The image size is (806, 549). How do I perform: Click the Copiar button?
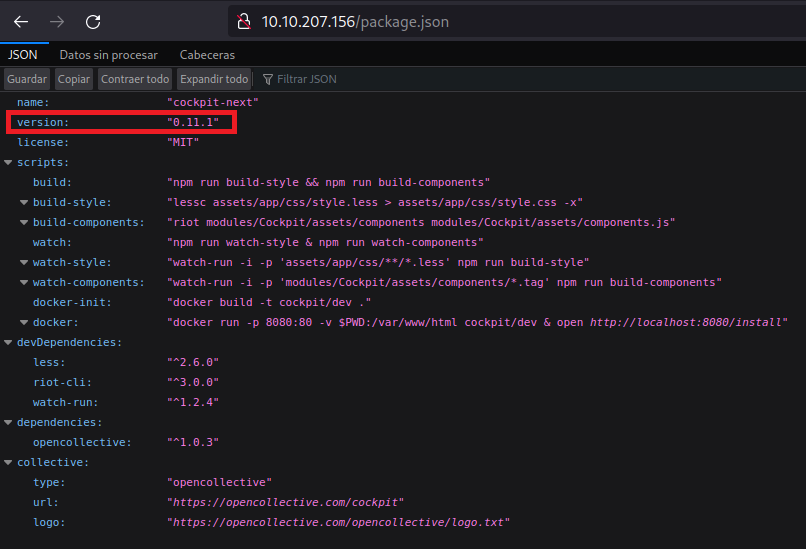[74, 79]
